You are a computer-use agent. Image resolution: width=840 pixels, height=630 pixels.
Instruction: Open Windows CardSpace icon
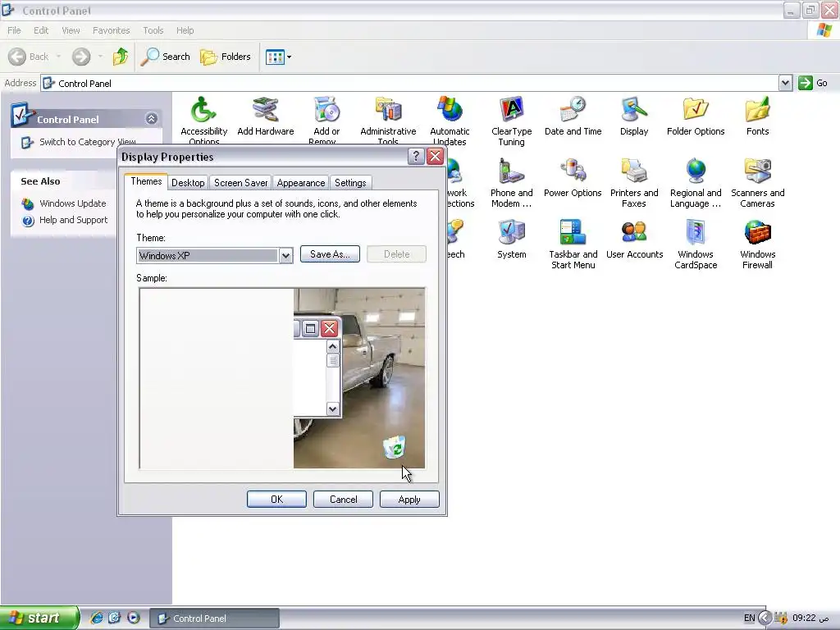point(696,233)
